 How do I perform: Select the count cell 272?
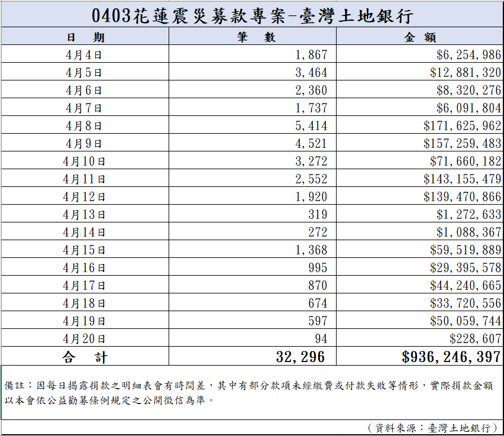pyautogui.click(x=253, y=231)
